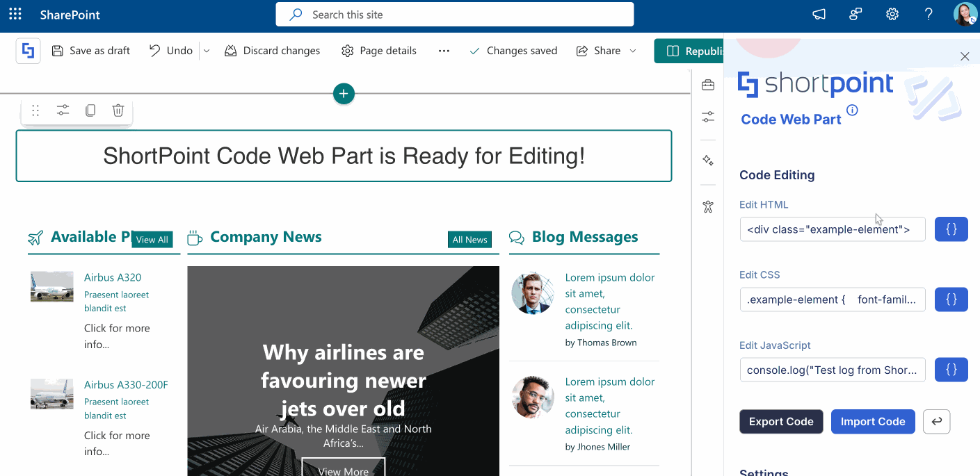The width and height of the screenshot is (980, 476).
Task: Open the Help question mark icon
Action: [x=929, y=15]
